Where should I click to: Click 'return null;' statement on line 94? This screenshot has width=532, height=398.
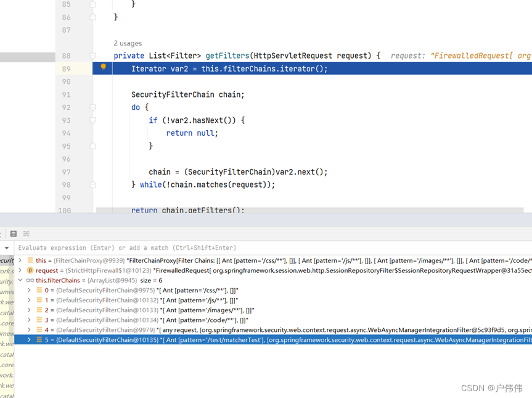(192, 133)
